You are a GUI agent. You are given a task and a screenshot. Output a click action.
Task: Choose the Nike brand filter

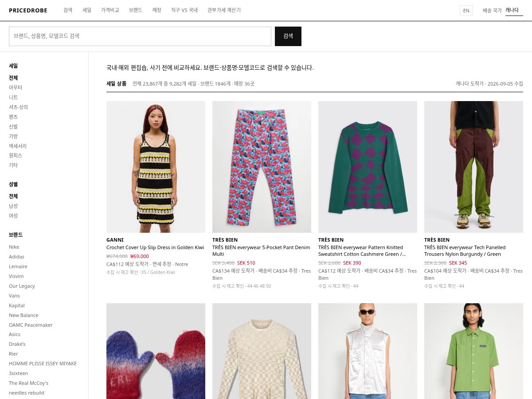[x=14, y=247]
